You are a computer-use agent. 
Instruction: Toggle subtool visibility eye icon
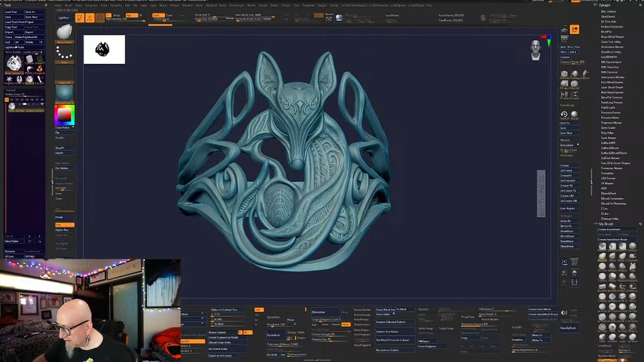tap(41, 104)
